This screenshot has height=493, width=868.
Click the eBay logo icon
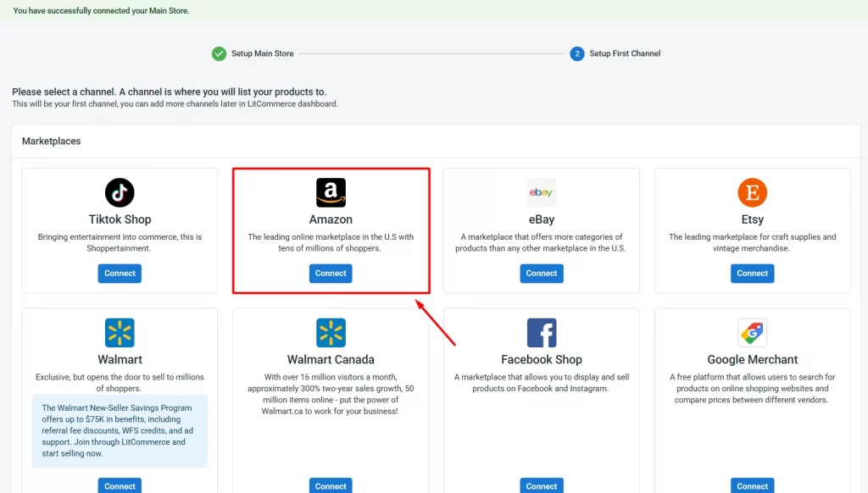coord(541,192)
